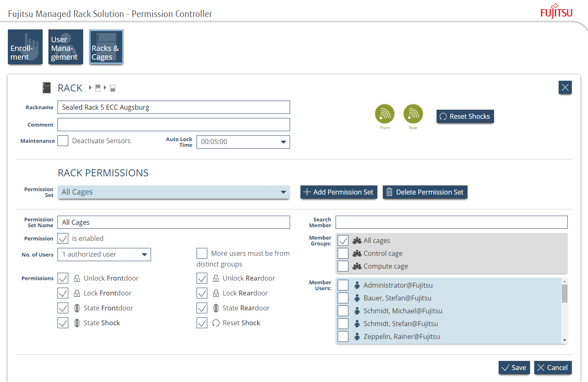This screenshot has height=382, width=588.
Task: Click the member users scroll up arrow
Action: (564, 281)
